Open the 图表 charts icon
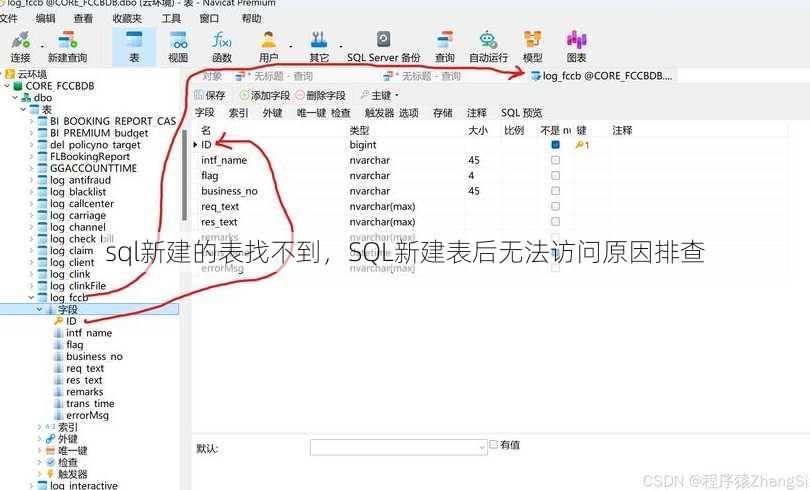This screenshot has width=810, height=490. [x=577, y=46]
